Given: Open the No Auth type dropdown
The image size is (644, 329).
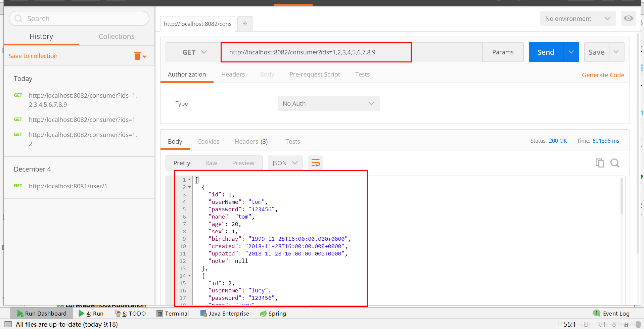Looking at the screenshot, I should pyautogui.click(x=328, y=103).
